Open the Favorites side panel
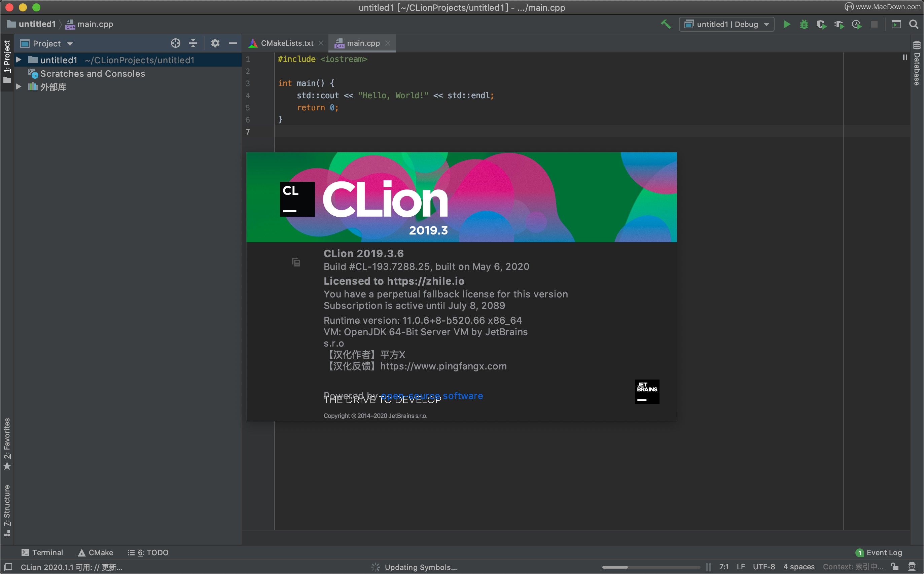Image resolution: width=924 pixels, height=574 pixels. (x=7, y=443)
